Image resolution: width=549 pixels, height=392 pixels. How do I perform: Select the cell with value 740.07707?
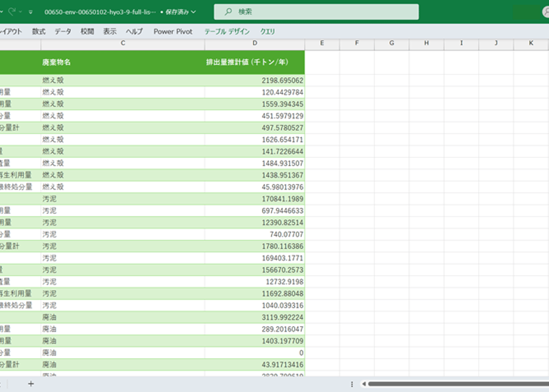(x=254, y=235)
